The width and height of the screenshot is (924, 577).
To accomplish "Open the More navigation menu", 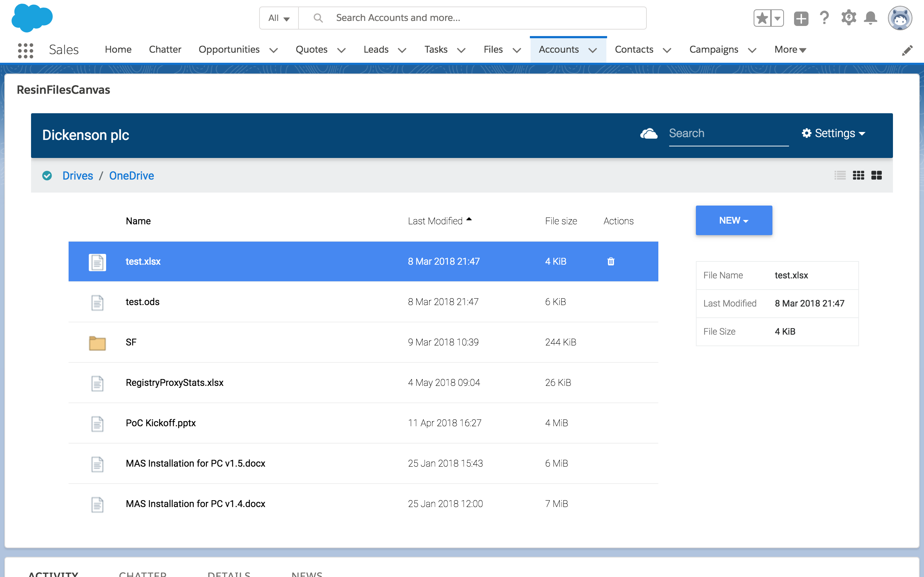I will click(790, 50).
